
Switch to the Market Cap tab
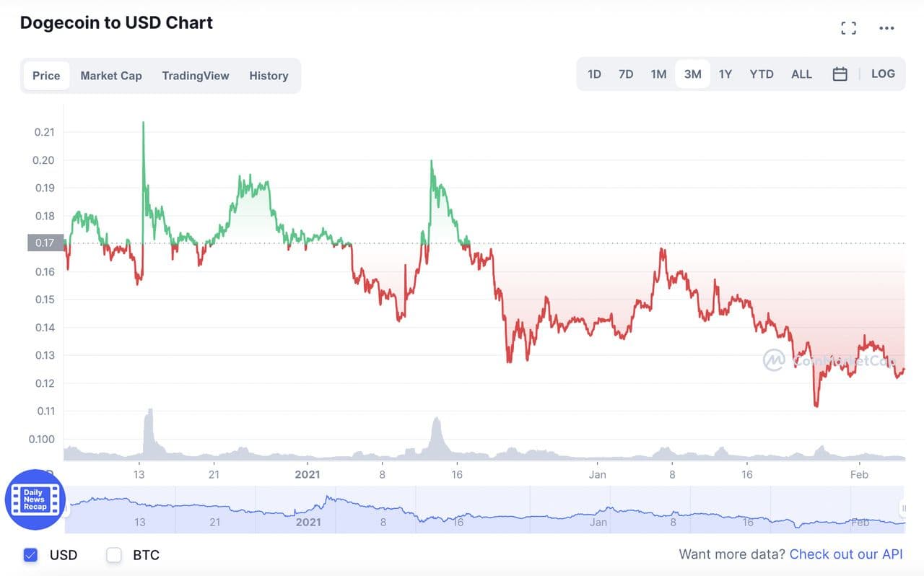111,76
